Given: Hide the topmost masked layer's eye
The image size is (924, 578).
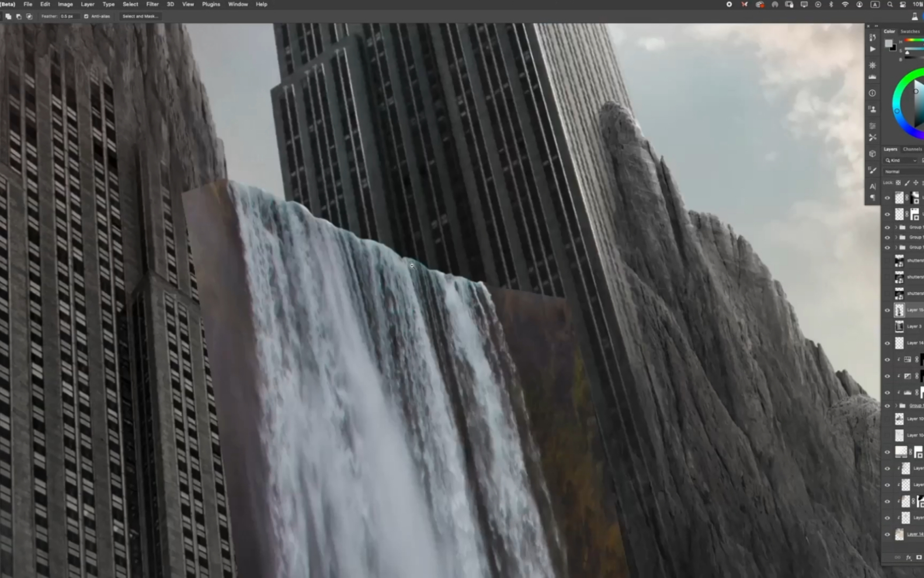Looking at the screenshot, I should pyautogui.click(x=887, y=198).
